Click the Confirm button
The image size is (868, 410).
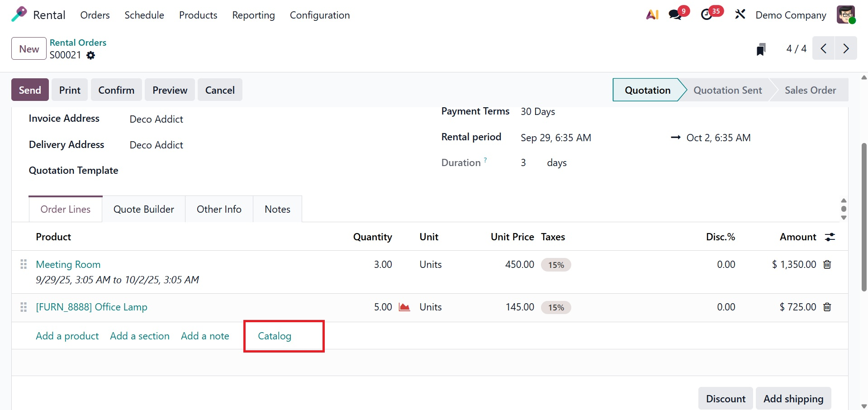[x=116, y=90]
